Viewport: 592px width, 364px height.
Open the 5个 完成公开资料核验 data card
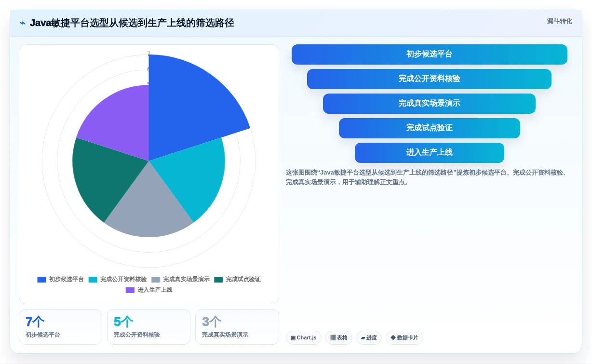(148, 327)
